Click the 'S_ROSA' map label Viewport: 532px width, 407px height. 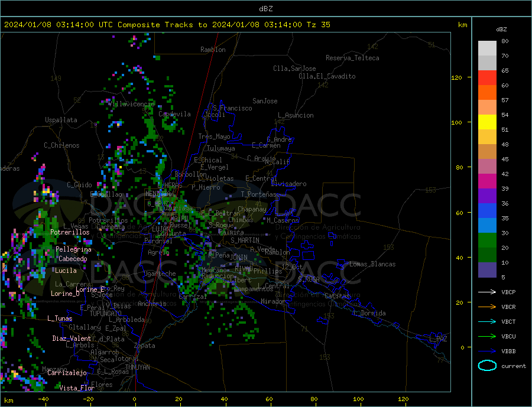309,279
